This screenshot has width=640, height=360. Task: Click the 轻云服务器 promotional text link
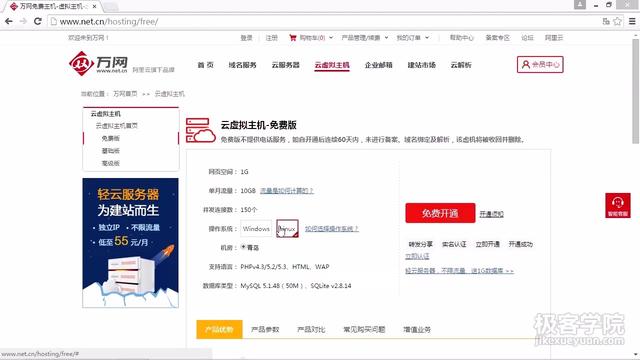coord(459,271)
